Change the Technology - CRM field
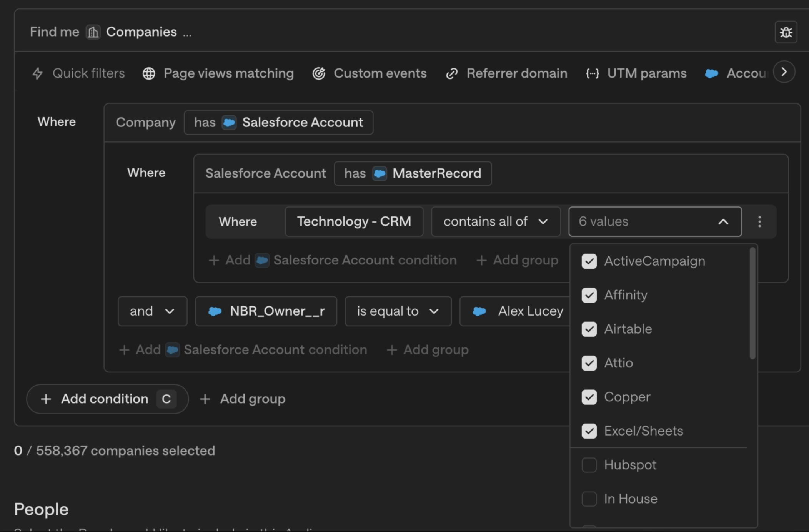The image size is (809, 532). (354, 222)
